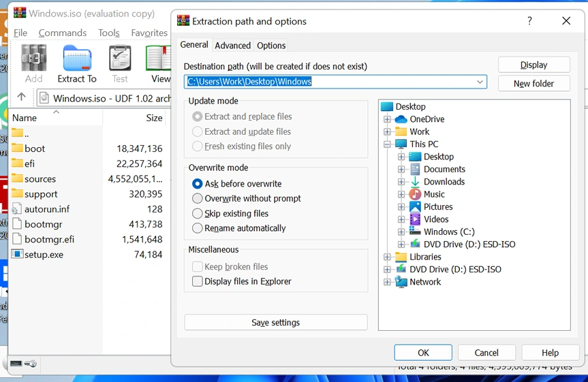Select the support folder icon
Image resolution: width=588 pixels, height=382 pixels.
pos(17,193)
